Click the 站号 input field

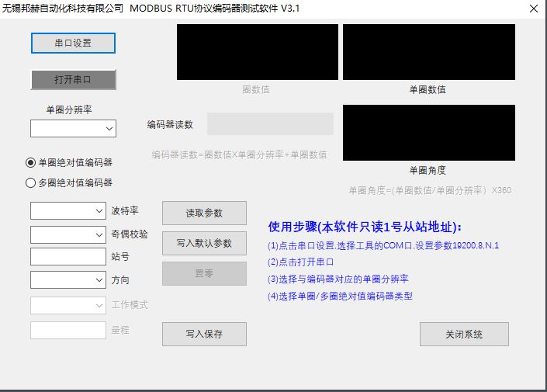[x=68, y=257]
